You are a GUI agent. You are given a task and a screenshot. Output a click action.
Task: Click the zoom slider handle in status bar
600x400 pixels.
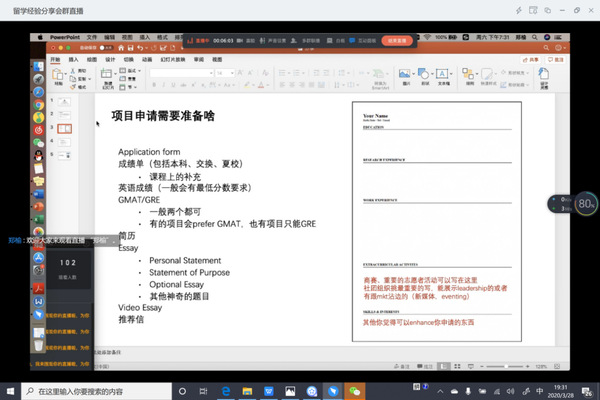pyautogui.click(x=506, y=366)
